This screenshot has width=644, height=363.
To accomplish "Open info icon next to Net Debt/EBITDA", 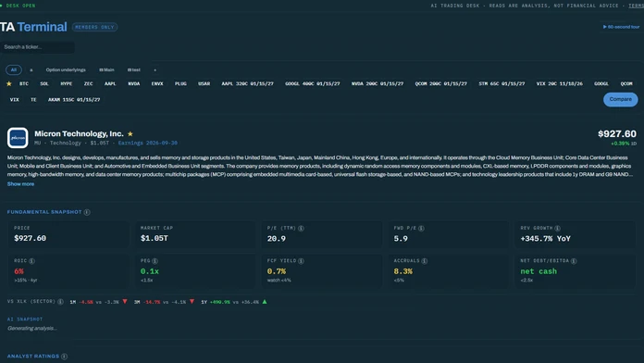I will [x=574, y=261].
